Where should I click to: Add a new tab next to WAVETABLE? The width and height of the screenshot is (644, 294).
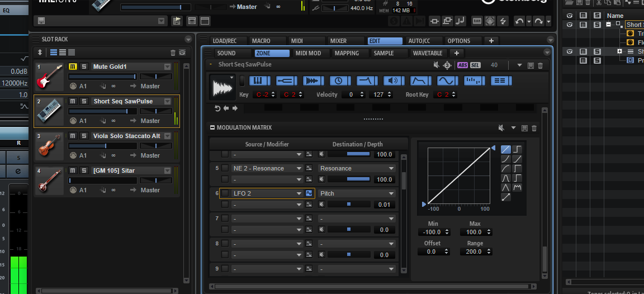(456, 53)
